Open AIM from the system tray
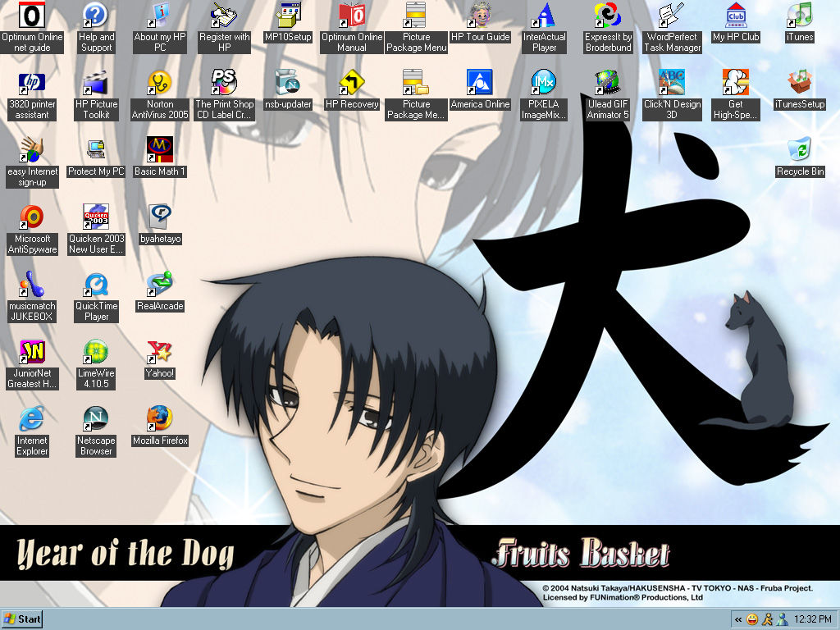Screen dimensions: 840x630 click(x=766, y=619)
